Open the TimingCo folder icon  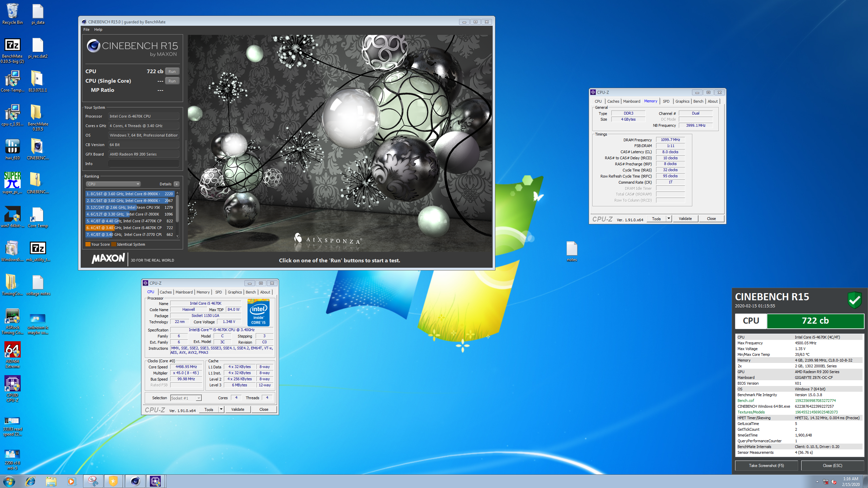(x=13, y=285)
